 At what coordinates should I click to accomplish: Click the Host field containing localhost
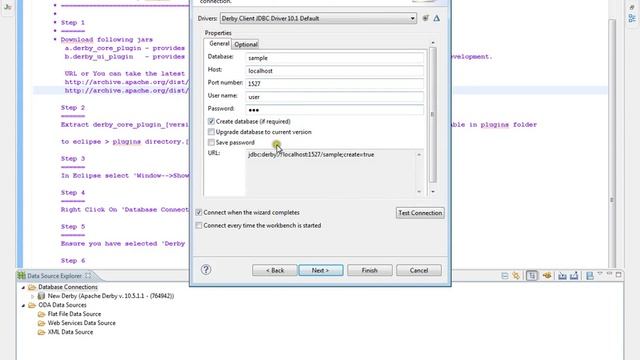(x=334, y=71)
